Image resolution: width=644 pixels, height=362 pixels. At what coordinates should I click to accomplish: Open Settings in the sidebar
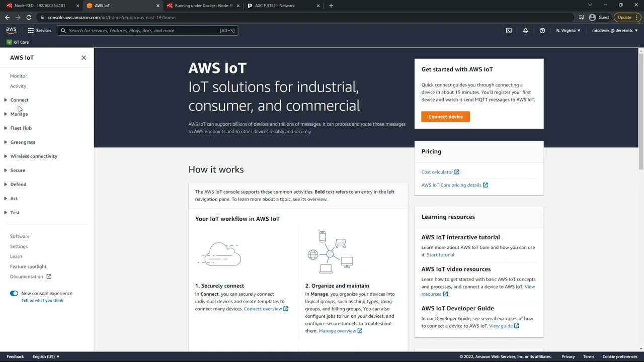(x=19, y=246)
